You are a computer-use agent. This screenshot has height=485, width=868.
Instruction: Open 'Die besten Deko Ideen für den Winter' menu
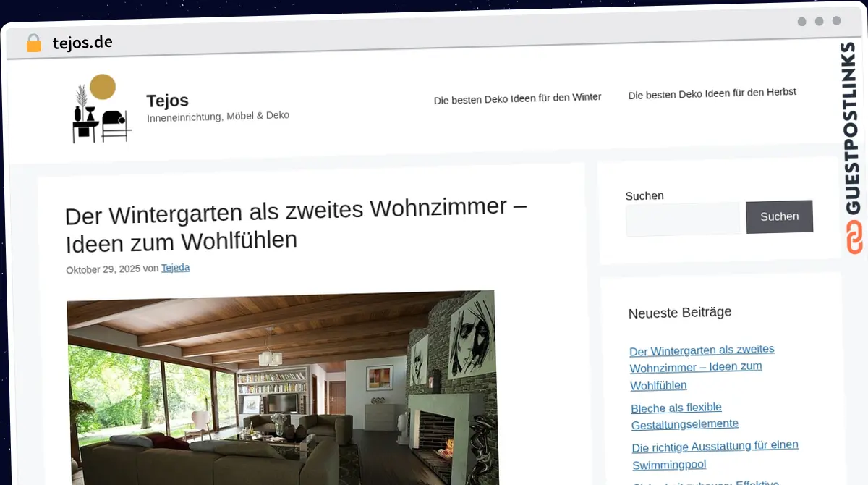pyautogui.click(x=517, y=98)
